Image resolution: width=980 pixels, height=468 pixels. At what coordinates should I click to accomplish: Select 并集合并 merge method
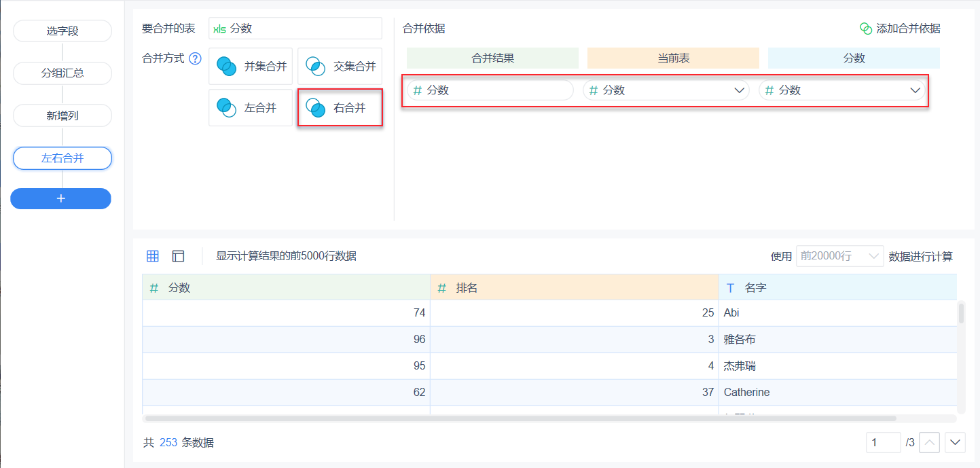251,67
